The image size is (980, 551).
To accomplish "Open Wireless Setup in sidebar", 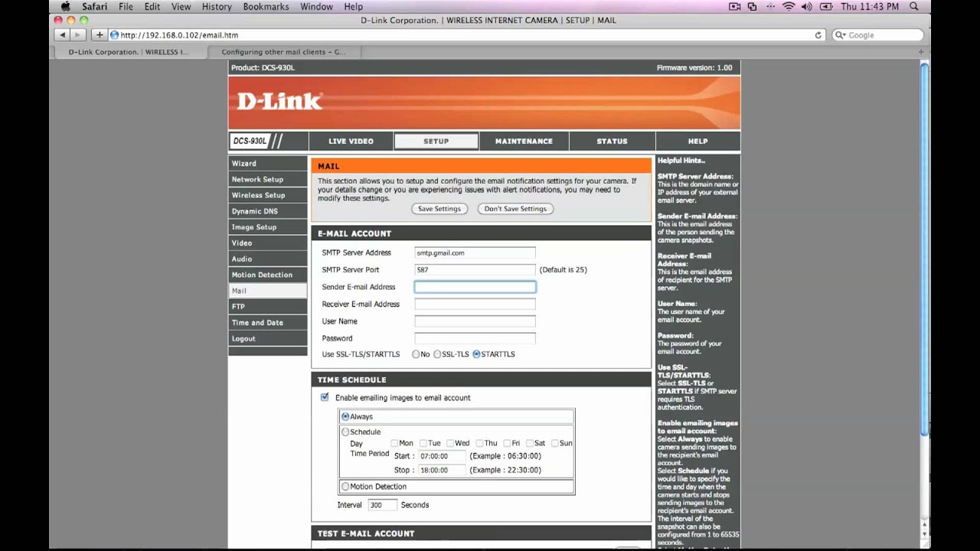I will coord(267,195).
